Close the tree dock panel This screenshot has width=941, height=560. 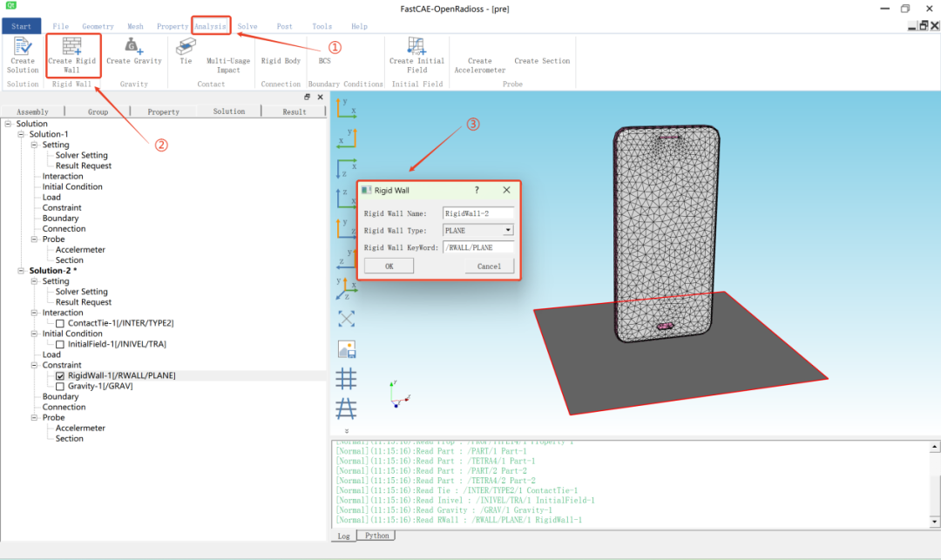pyautogui.click(x=320, y=98)
